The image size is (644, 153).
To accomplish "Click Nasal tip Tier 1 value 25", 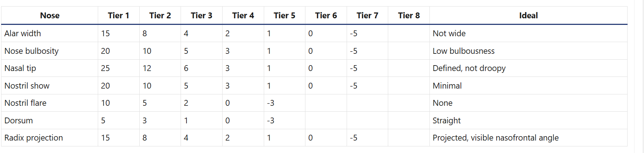I will tap(105, 68).
